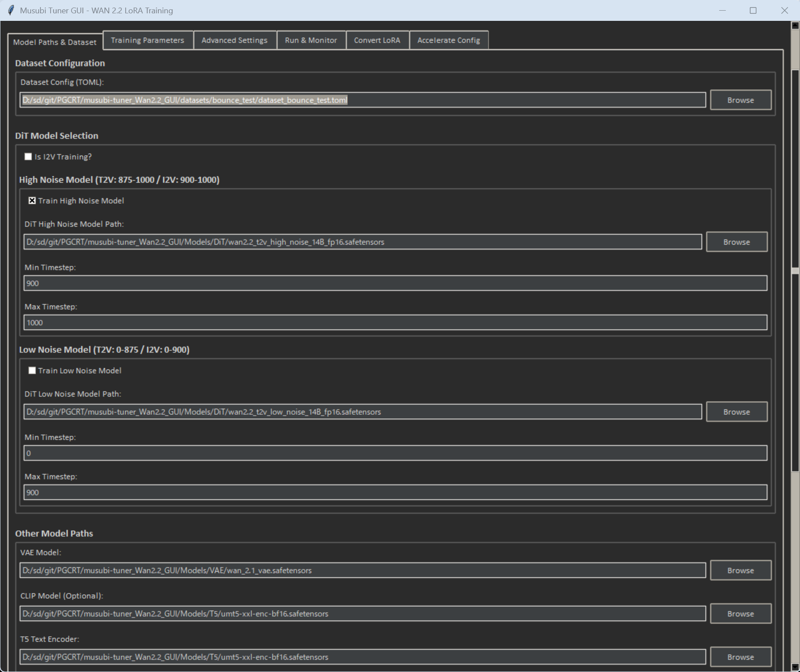Image resolution: width=800 pixels, height=672 pixels.
Task: Browse for the T5 Text Encoder file
Action: [740, 657]
